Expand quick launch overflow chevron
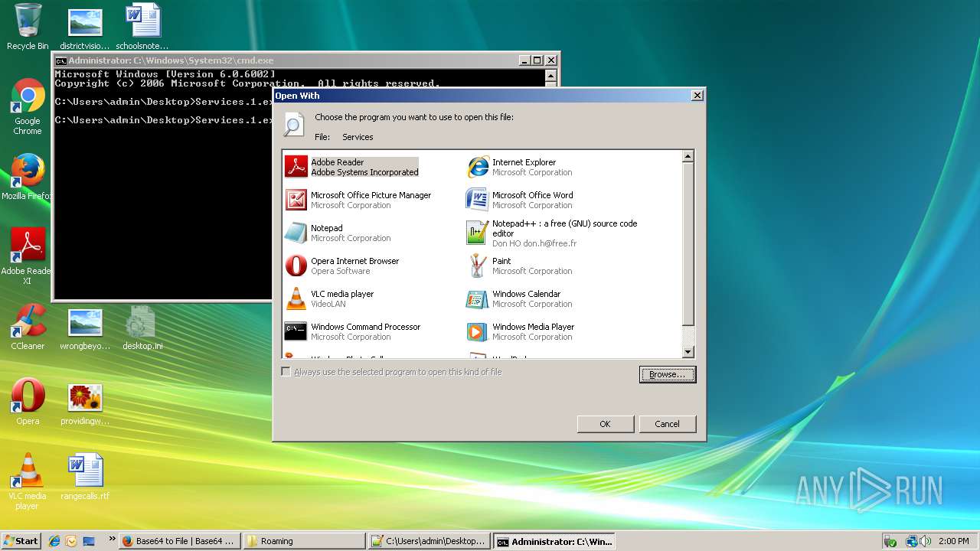 [x=113, y=540]
